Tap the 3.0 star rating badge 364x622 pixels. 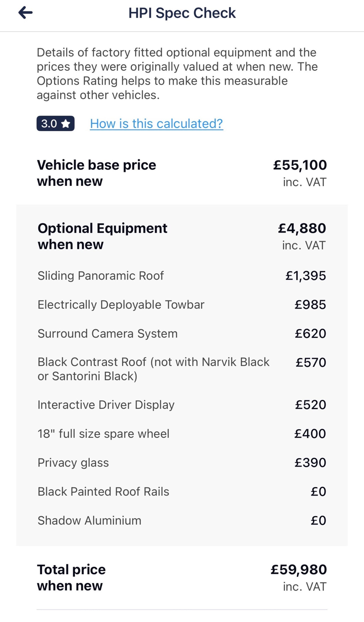click(56, 123)
